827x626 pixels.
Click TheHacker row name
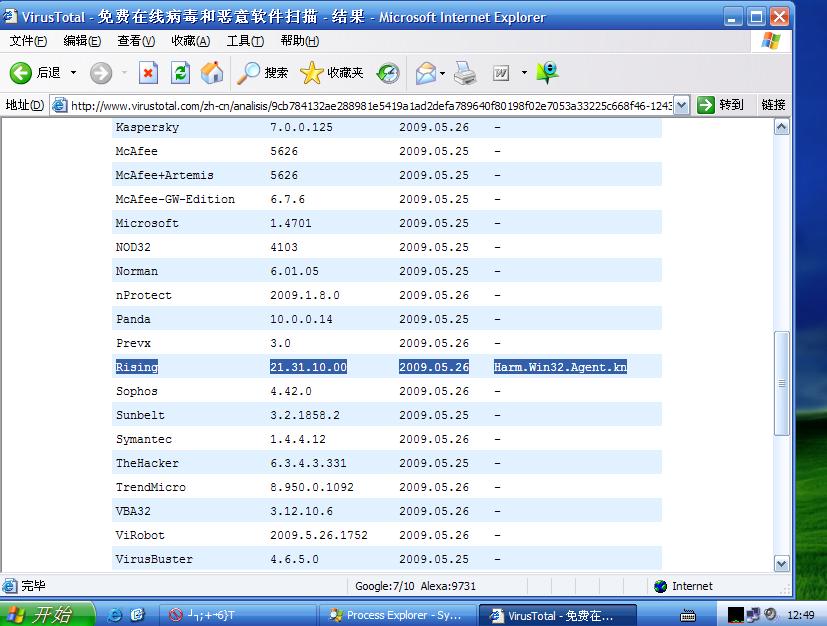(x=147, y=463)
